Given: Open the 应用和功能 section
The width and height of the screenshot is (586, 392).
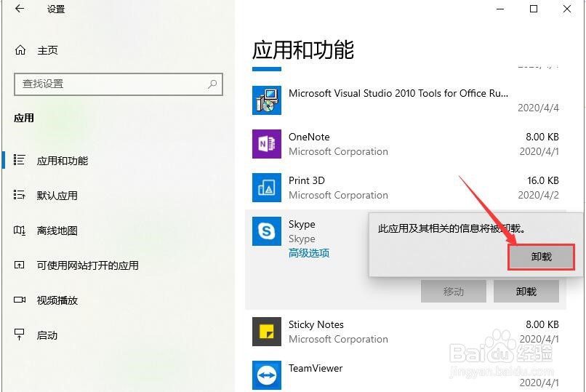Looking at the screenshot, I should [x=63, y=161].
